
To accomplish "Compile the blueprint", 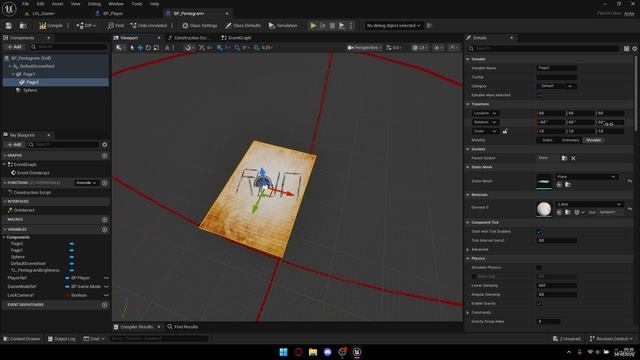I will [51, 26].
